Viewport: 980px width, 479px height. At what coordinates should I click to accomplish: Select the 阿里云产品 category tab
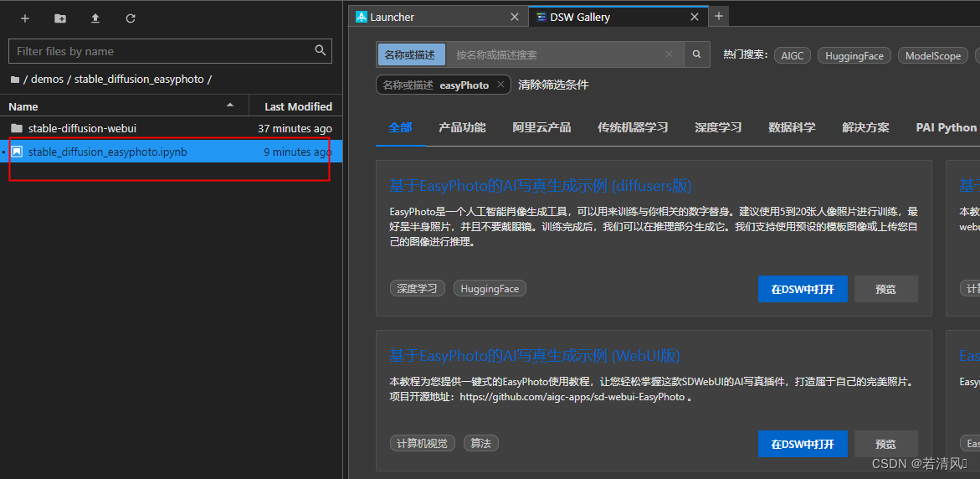coord(541,127)
